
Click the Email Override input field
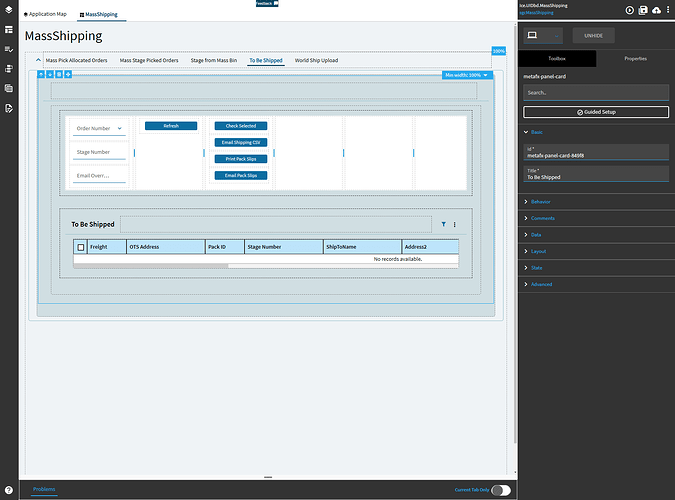(x=99, y=176)
